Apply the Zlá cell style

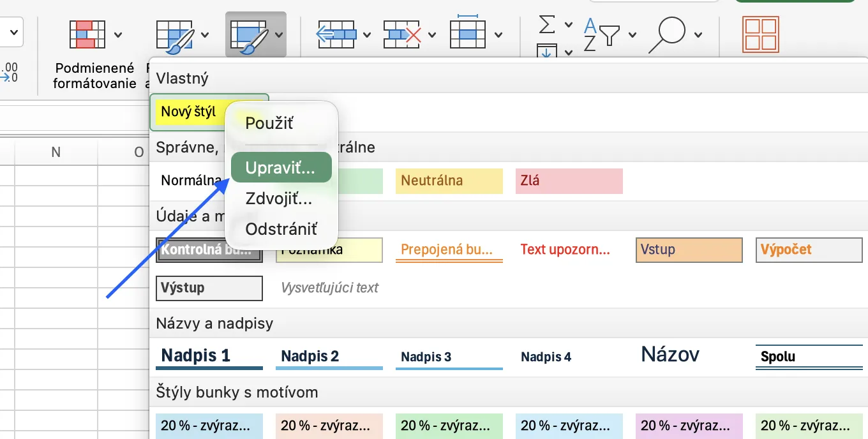coord(569,181)
